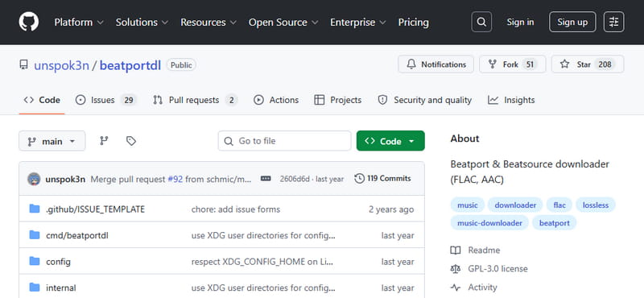644x298 pixels.
Task: Switch to the Pull requests tab
Action: pyautogui.click(x=195, y=100)
